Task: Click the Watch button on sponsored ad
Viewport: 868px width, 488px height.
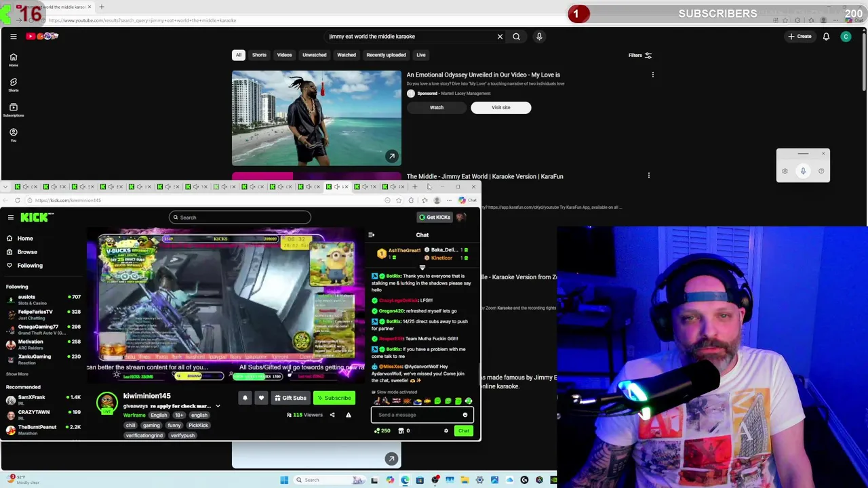Action: click(437, 107)
